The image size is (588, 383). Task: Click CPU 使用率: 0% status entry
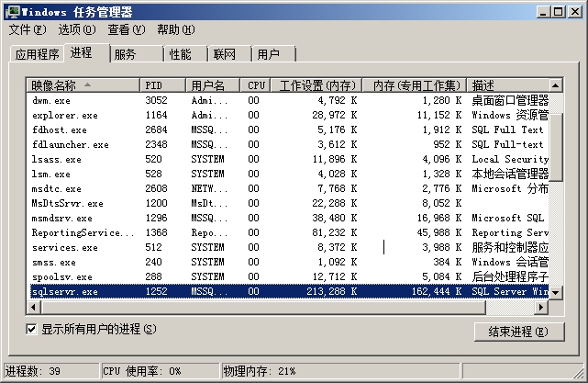point(160,371)
